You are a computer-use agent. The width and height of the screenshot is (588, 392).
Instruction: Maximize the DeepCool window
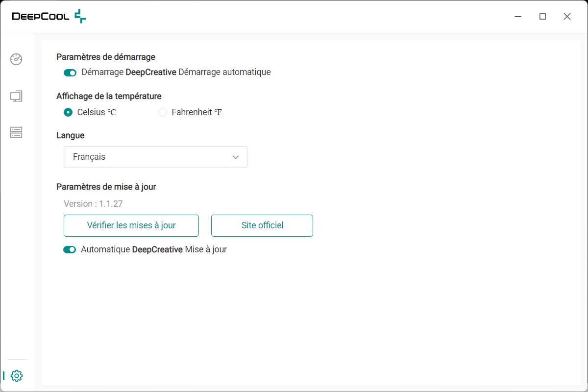(x=542, y=17)
